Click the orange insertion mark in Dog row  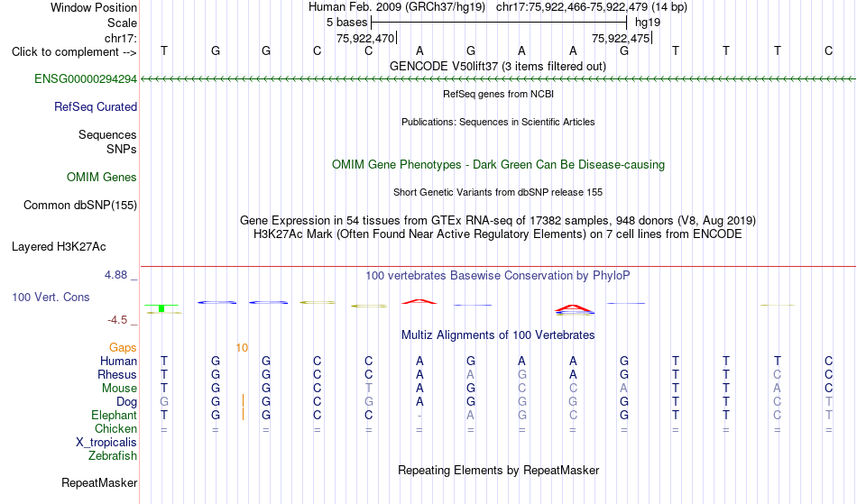coord(243,402)
